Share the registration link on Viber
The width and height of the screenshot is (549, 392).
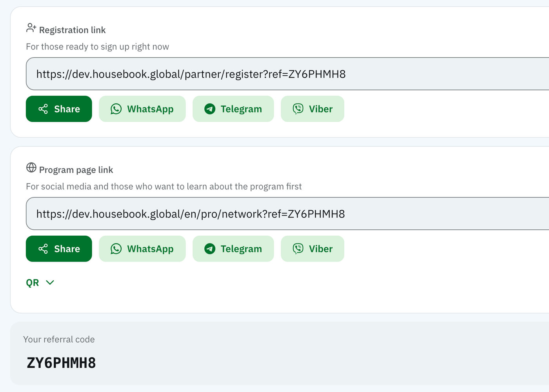313,109
